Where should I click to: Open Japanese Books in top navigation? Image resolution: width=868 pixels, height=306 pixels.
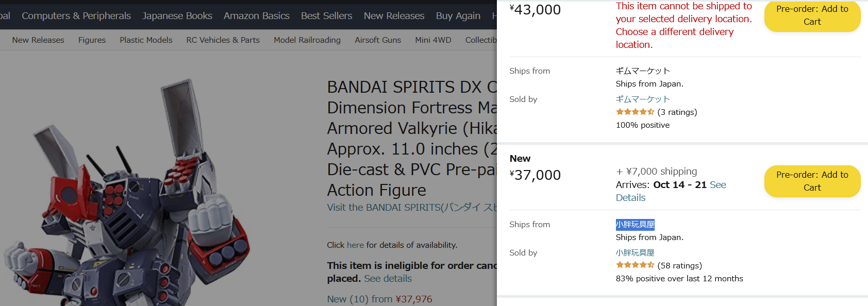point(177,16)
